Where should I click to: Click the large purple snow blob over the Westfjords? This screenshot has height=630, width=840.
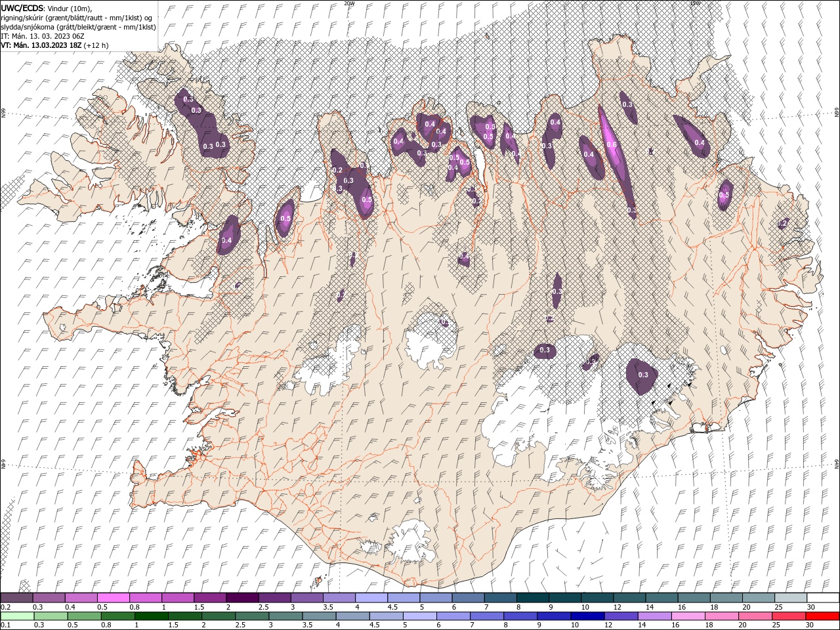coord(202,125)
